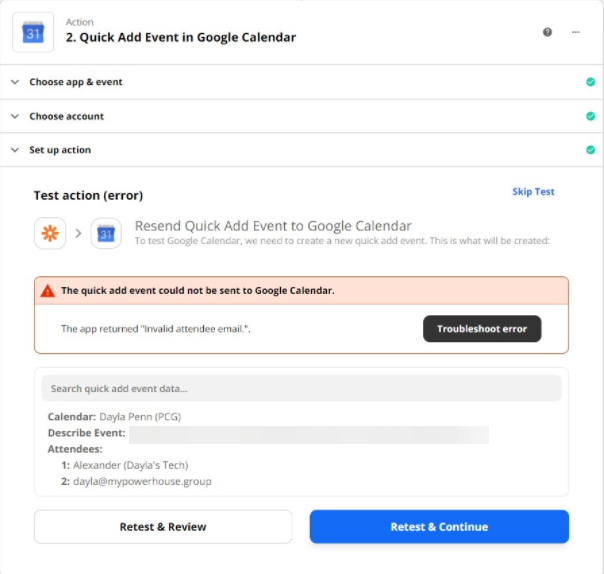The image size is (604, 574).
Task: Click the Skip Test link
Action: coord(533,192)
